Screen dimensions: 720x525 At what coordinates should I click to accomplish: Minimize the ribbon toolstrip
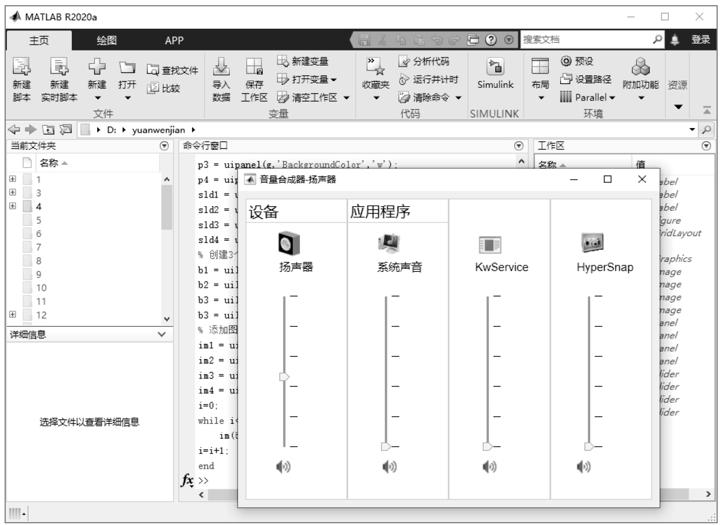(x=707, y=110)
